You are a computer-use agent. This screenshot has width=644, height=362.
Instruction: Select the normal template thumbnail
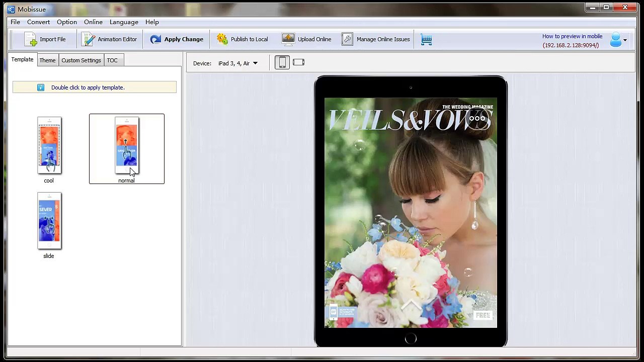coord(127,145)
